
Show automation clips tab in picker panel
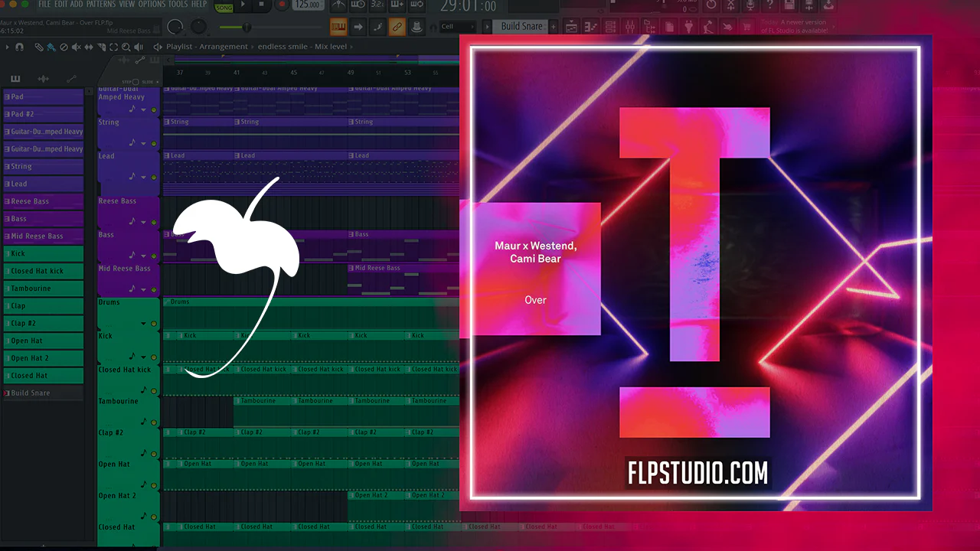click(x=71, y=79)
